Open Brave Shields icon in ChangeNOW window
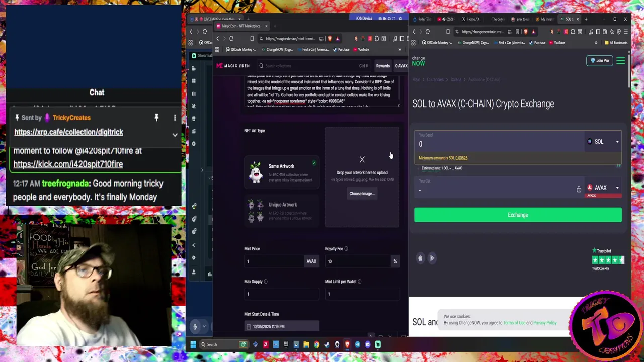The image size is (644, 362). [x=526, y=32]
